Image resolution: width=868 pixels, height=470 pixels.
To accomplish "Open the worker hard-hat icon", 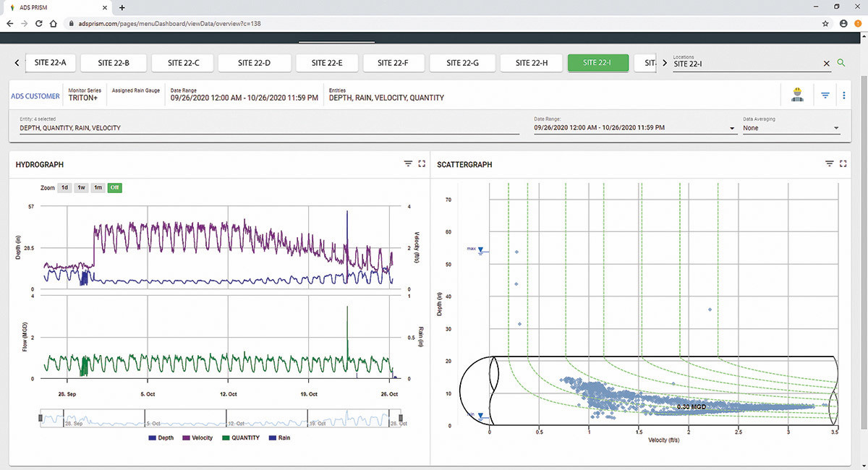I will click(x=798, y=95).
